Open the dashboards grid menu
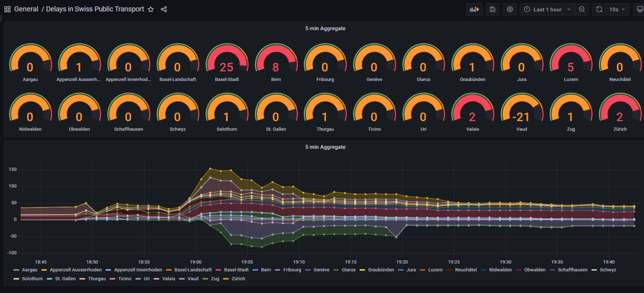Viewport: 644px width, 293px height. pos(7,9)
